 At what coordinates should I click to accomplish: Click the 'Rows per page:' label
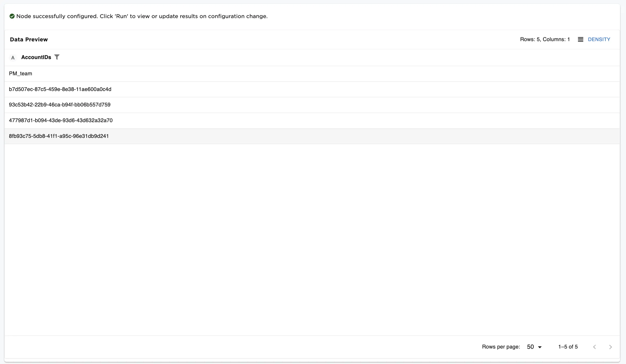point(501,347)
